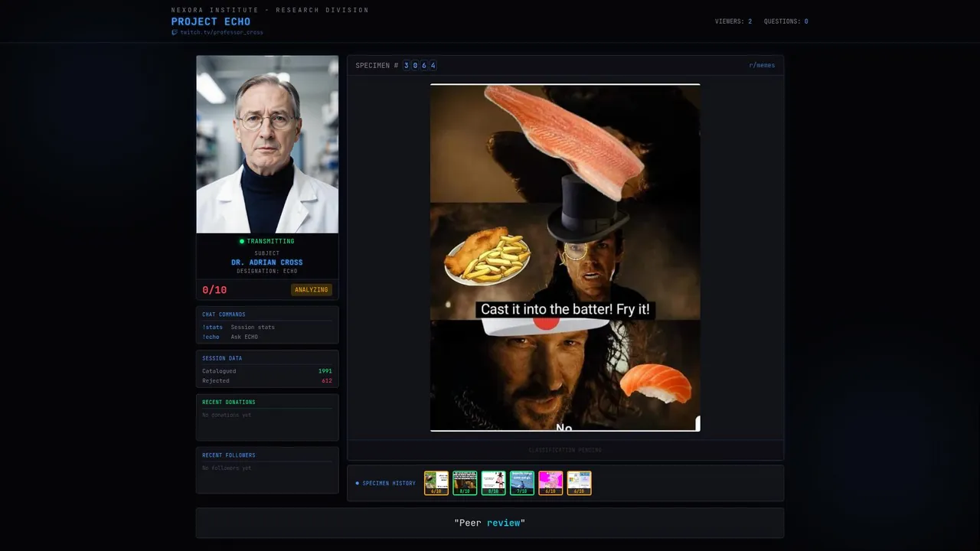Viewport: 980px width, 551px height.
Task: Click the red 0/10 score
Action: pos(214,290)
